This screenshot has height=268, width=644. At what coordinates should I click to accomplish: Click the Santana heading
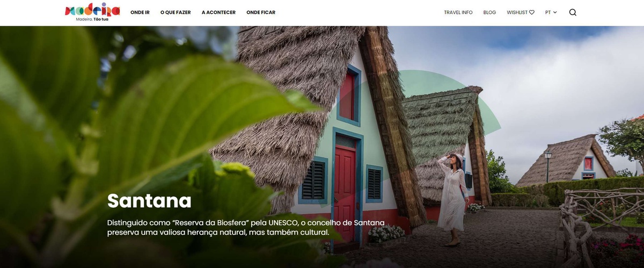click(x=149, y=201)
